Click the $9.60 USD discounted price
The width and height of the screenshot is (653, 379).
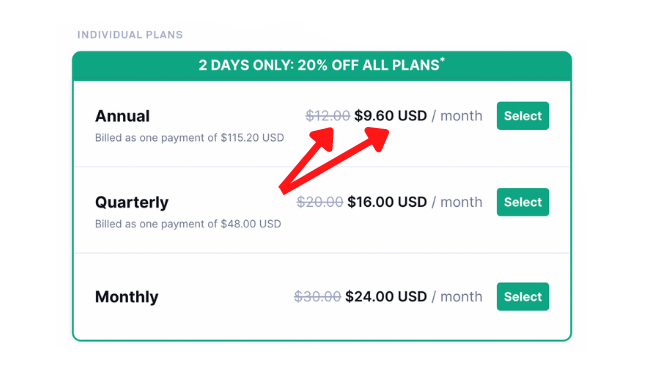pos(390,116)
